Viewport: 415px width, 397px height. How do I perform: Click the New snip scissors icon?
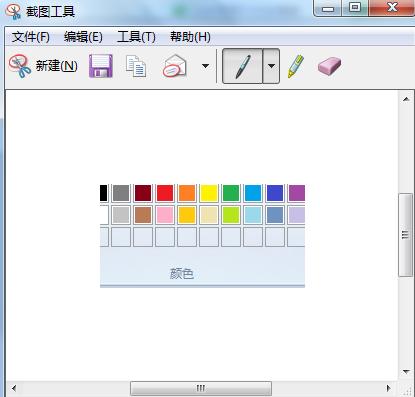pos(20,66)
